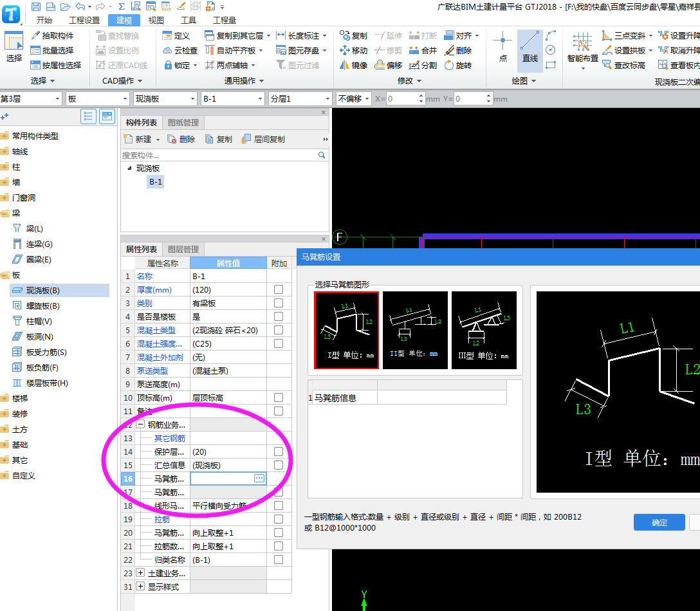Click the search magnifier in component list
This screenshot has height=611, width=700.
(322, 155)
